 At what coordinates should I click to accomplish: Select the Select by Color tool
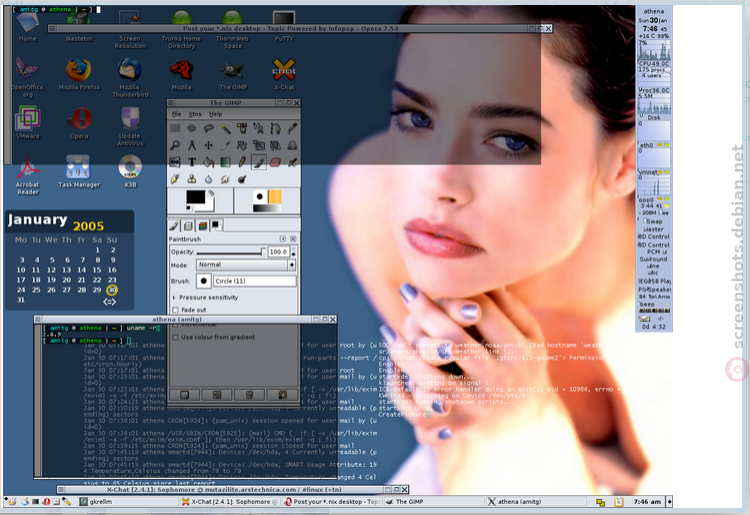(242, 128)
